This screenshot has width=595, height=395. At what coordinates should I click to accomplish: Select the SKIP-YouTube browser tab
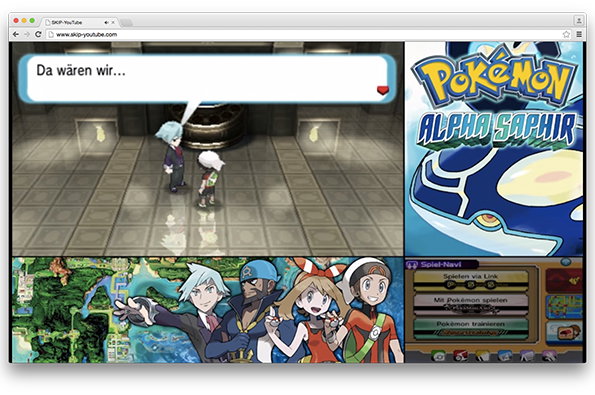(79, 22)
